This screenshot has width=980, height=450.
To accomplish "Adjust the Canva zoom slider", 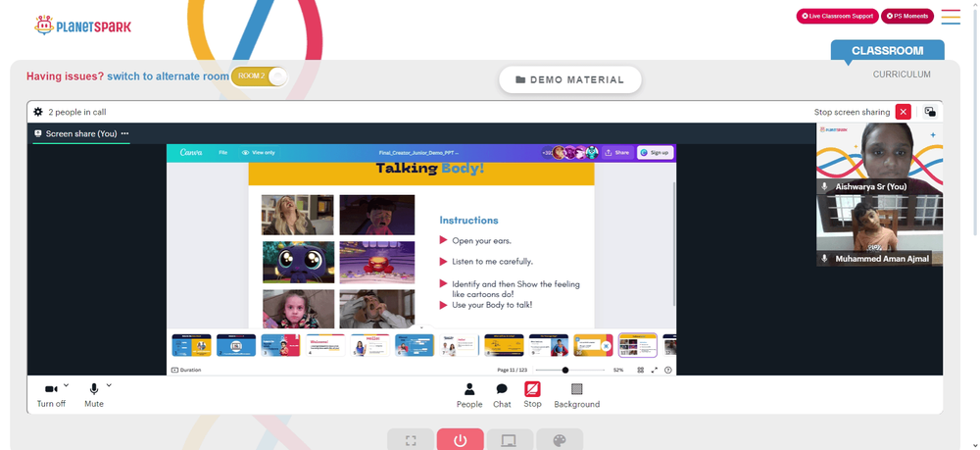I will point(565,370).
